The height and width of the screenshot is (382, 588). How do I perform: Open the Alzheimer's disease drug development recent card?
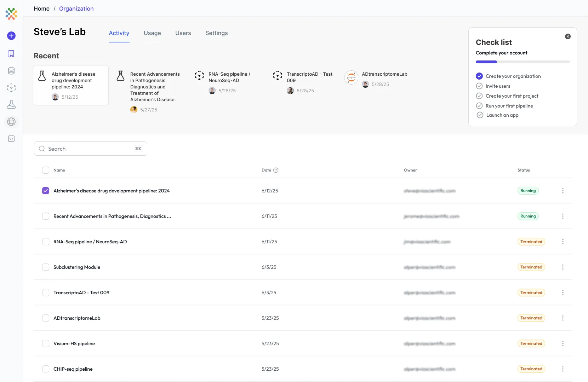click(71, 85)
